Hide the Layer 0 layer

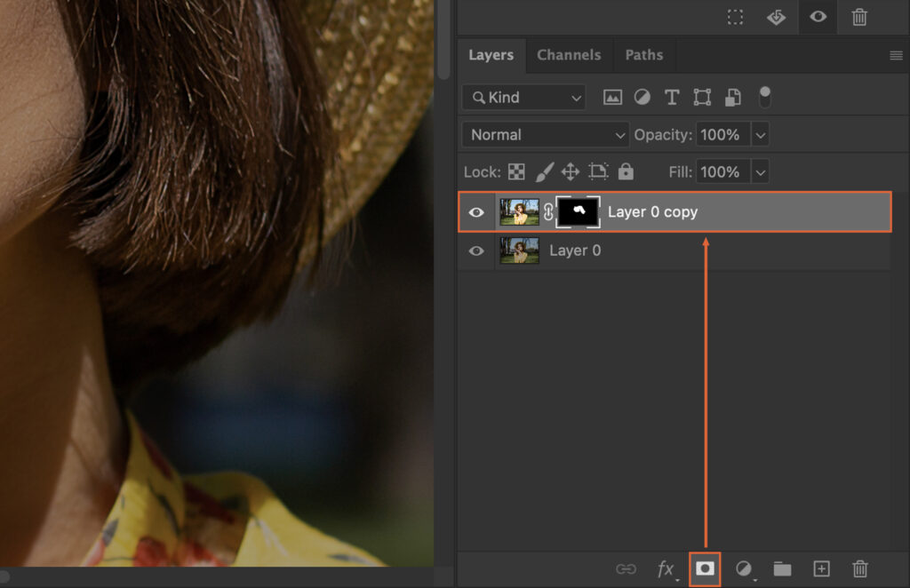[476, 250]
